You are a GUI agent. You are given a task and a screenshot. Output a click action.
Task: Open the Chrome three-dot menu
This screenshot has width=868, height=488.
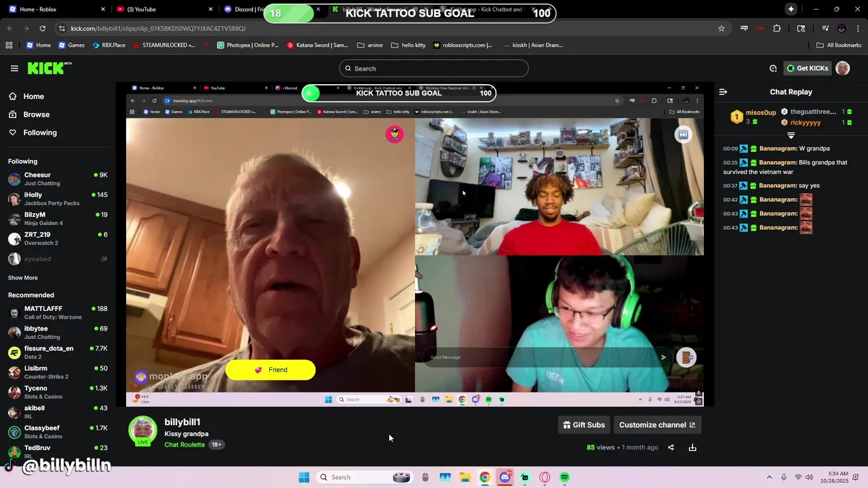[859, 28]
